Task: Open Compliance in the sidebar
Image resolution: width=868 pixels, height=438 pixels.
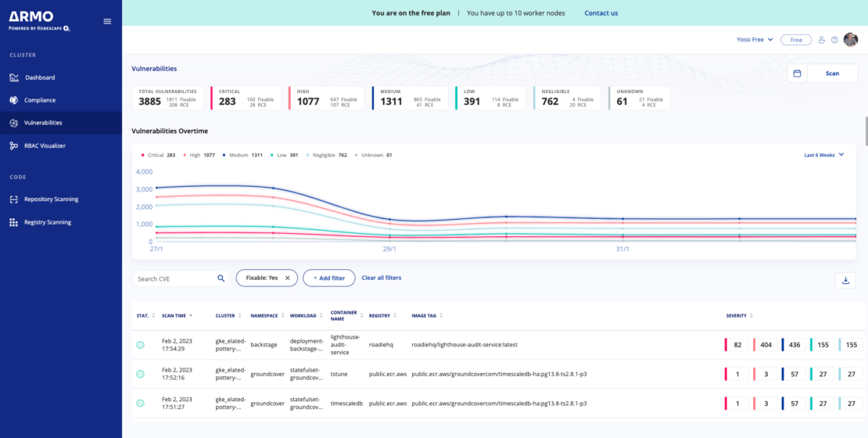Action: 40,100
